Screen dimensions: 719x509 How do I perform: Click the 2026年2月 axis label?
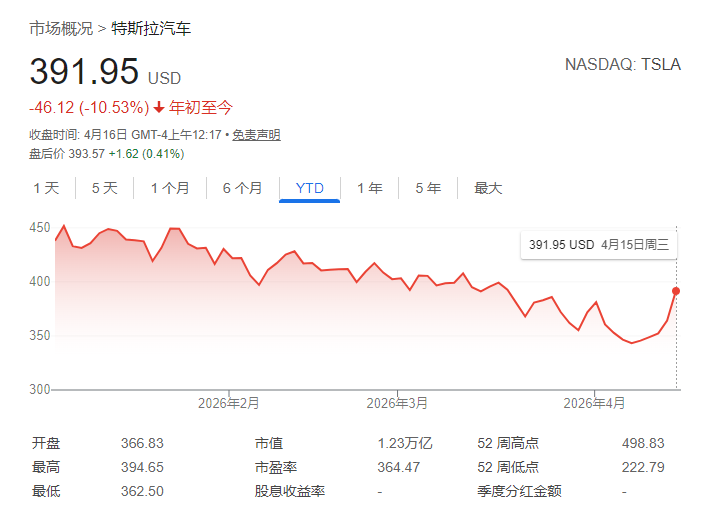click(229, 403)
